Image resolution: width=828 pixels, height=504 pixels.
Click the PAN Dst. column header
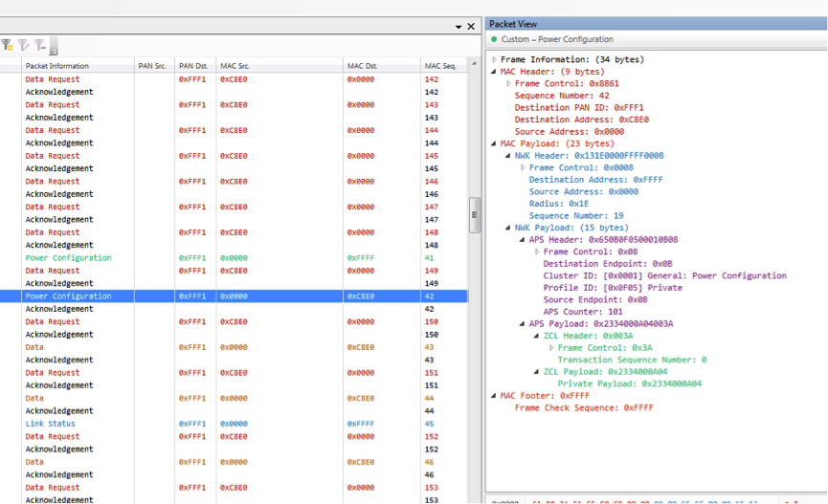[192, 66]
